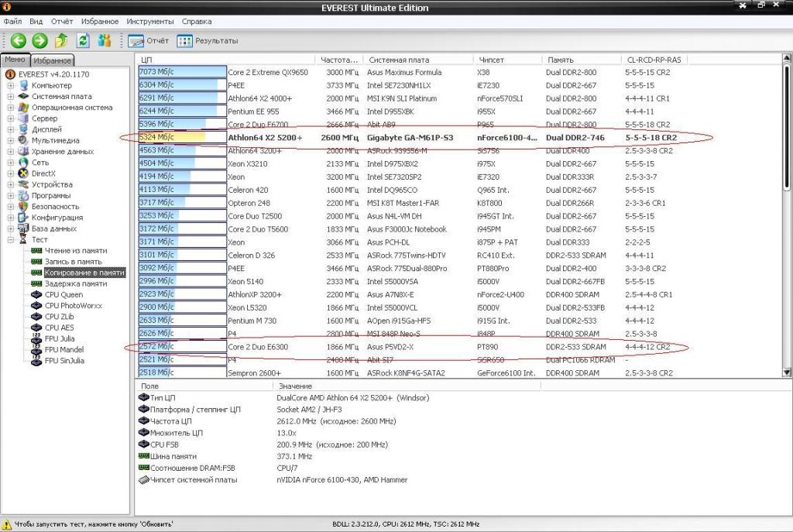Click the green Forward arrow toolbar icon
This screenshot has width=793, height=532.
click(39, 40)
